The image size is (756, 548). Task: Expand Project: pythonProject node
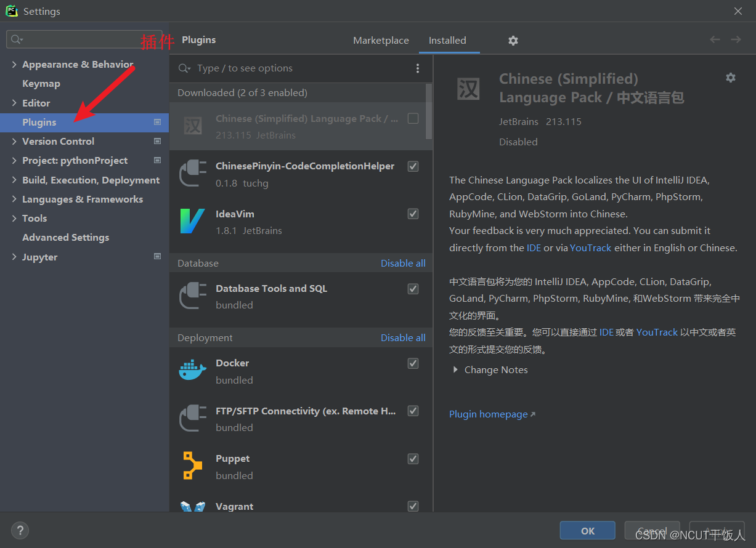pos(14,160)
